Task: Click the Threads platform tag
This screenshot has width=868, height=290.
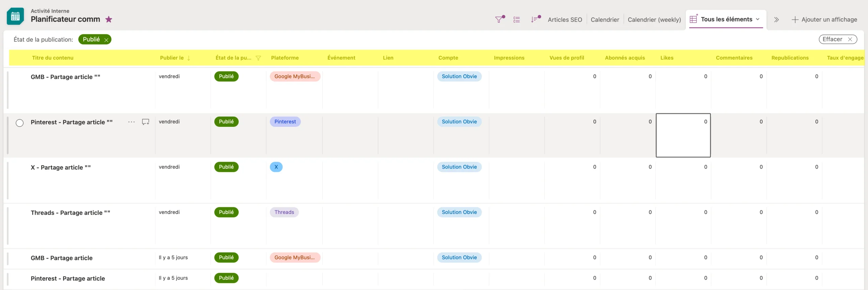Action: (x=284, y=212)
